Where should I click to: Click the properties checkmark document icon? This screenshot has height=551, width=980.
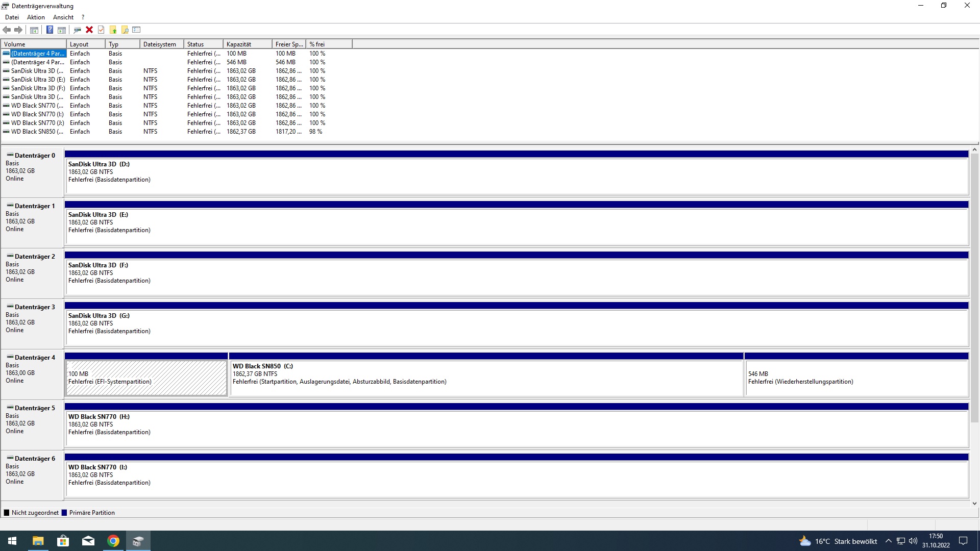pyautogui.click(x=101, y=30)
